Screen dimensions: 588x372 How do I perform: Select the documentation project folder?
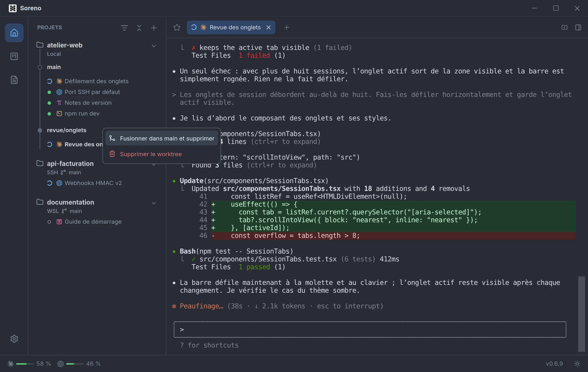(71, 202)
